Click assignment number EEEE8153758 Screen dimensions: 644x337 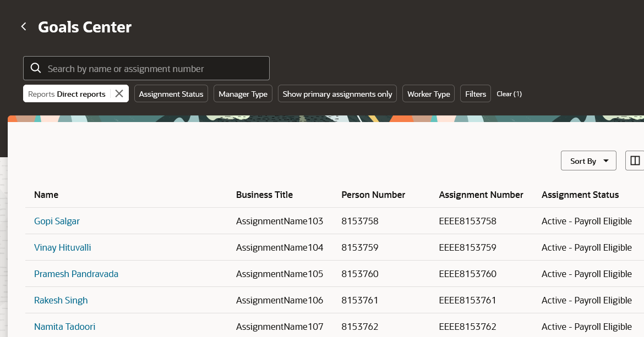[x=468, y=221]
